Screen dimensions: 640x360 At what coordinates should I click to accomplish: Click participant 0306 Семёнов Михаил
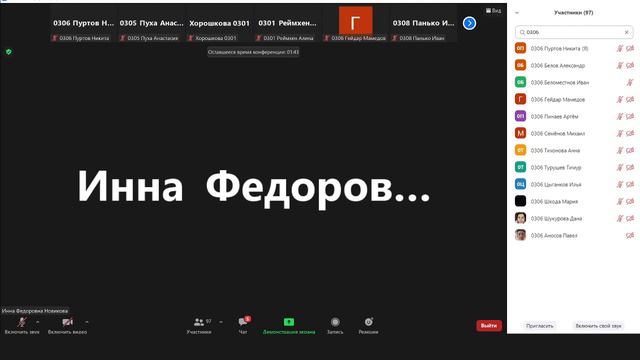click(x=573, y=133)
